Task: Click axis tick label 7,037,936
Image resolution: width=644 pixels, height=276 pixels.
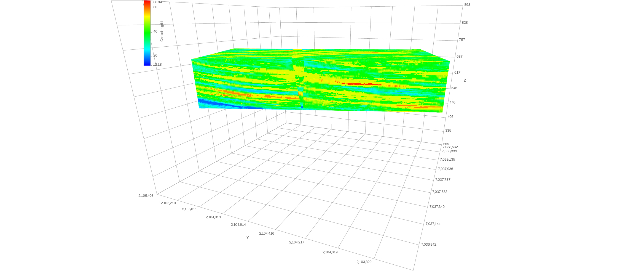Action: click(446, 169)
